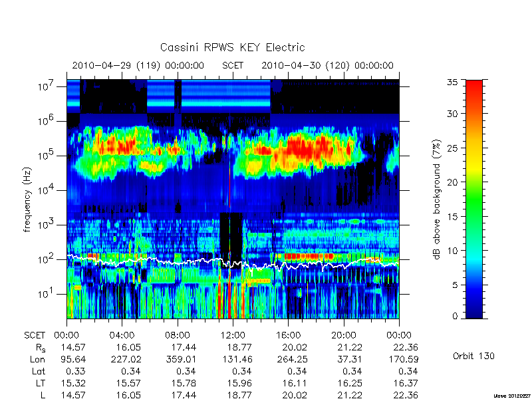
Task: Select the start date label 2010-04-29 (119) 00:00:00
Action: tap(138, 65)
